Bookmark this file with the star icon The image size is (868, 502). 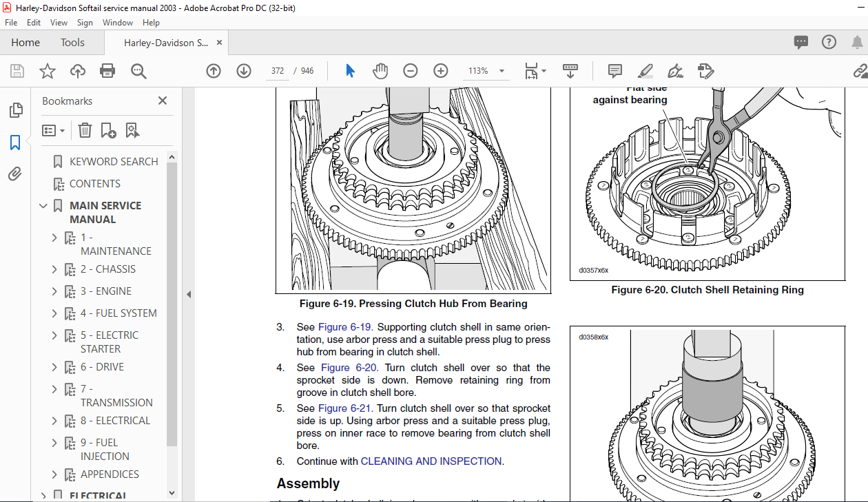tap(47, 71)
